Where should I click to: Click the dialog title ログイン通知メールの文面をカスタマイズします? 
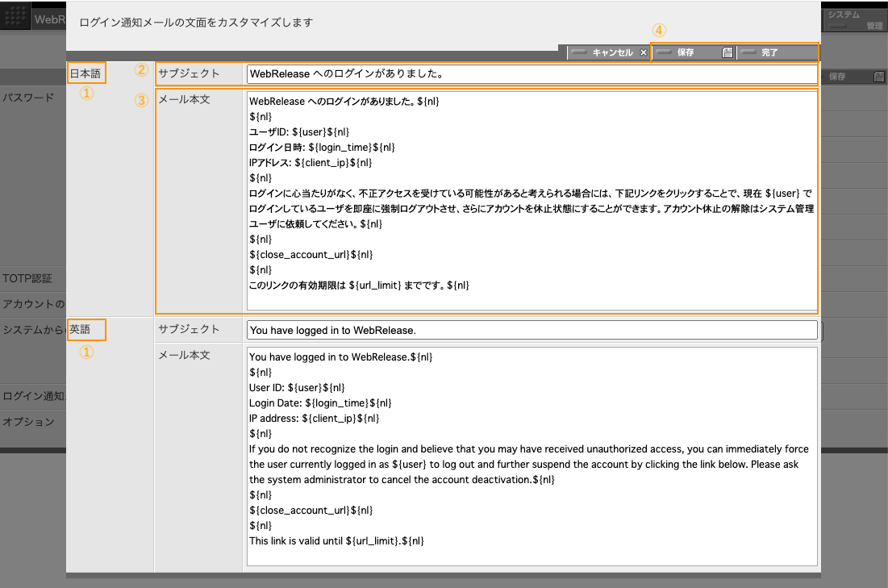pos(196,23)
